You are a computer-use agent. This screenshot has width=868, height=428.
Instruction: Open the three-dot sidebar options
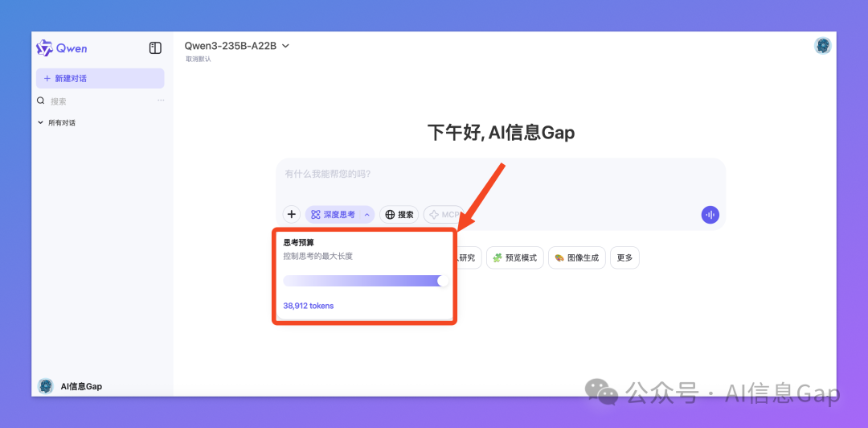pyautogui.click(x=161, y=101)
